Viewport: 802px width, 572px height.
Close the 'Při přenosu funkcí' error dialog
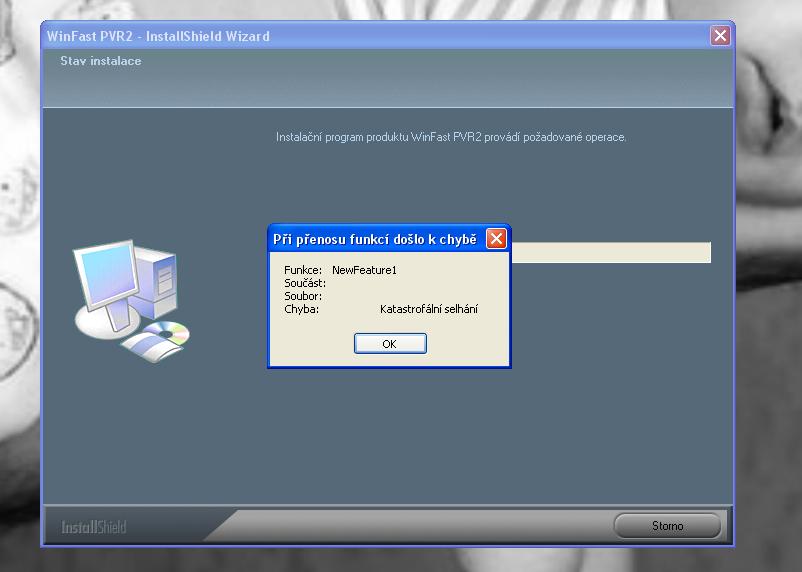coord(496,238)
